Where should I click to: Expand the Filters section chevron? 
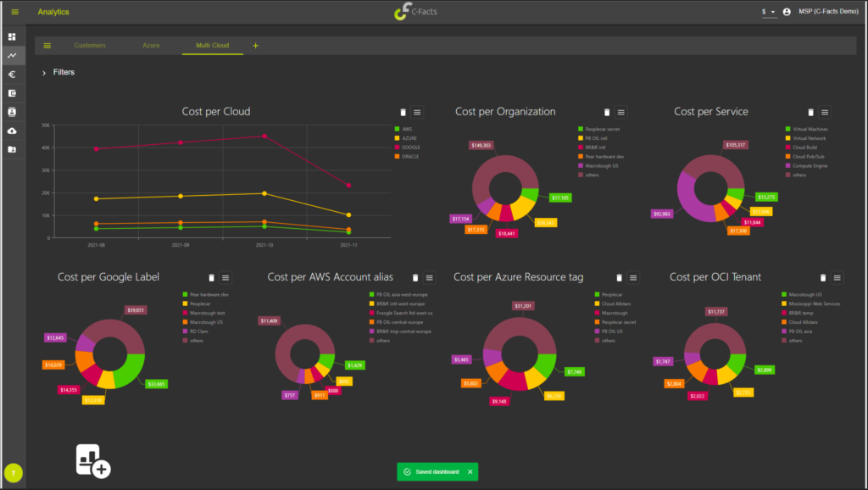click(x=44, y=73)
